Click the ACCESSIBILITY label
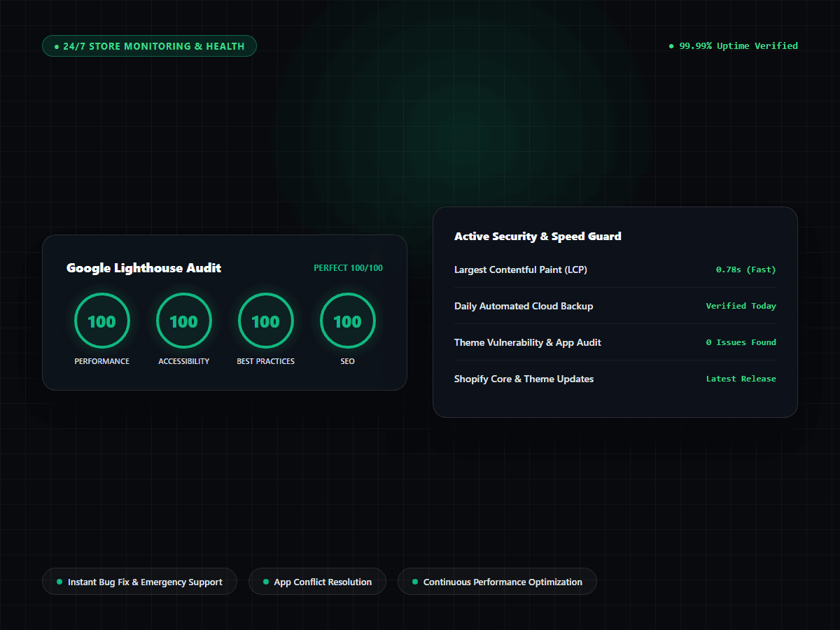This screenshot has height=630, width=840. click(x=184, y=361)
